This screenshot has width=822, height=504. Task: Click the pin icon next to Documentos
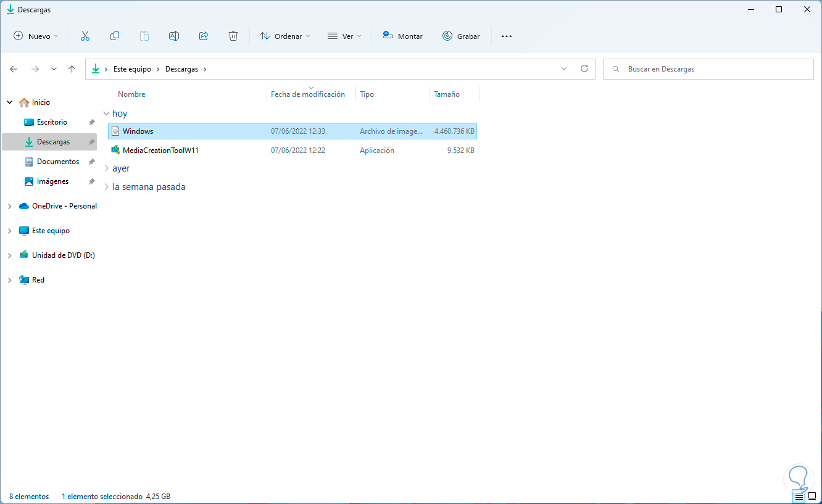(91, 162)
